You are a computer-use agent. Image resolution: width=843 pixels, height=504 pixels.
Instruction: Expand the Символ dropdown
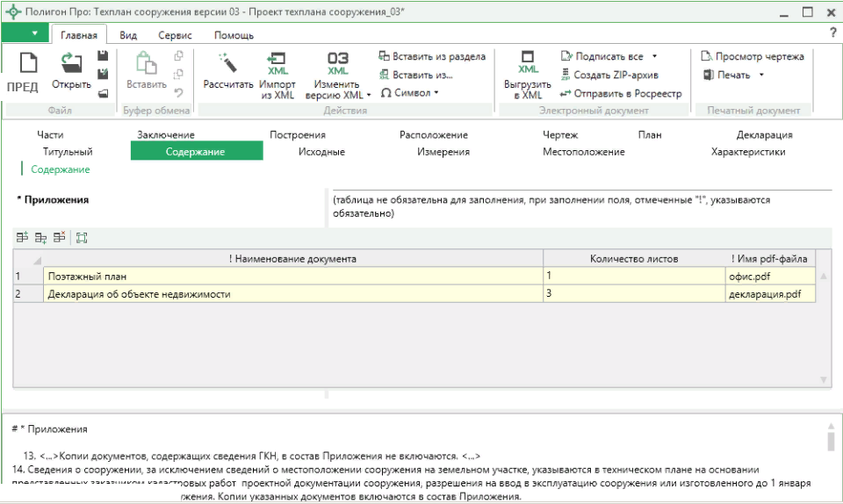click(x=436, y=92)
